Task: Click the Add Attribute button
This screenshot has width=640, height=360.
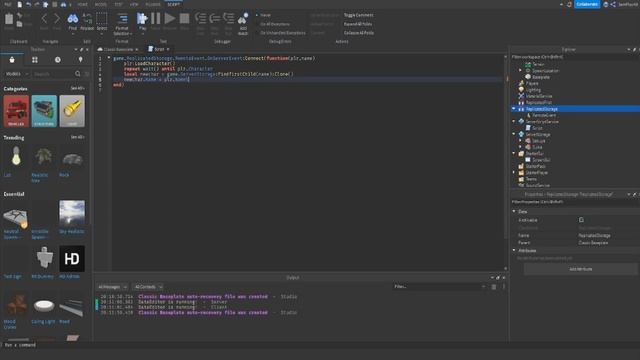Action: [580, 269]
